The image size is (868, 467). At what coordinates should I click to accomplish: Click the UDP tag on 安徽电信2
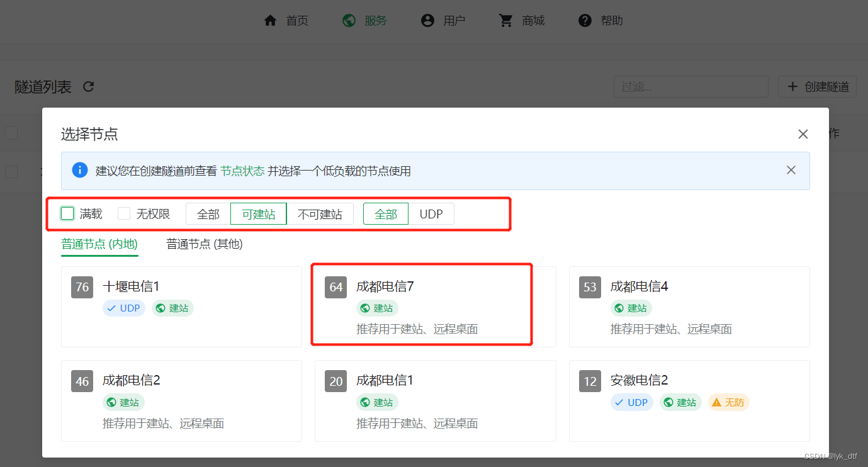pyautogui.click(x=632, y=402)
